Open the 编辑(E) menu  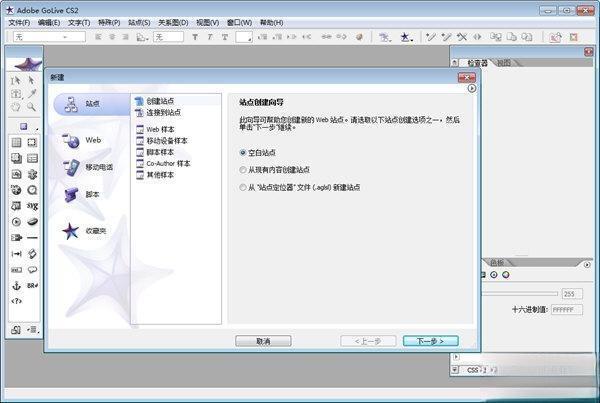(x=49, y=23)
